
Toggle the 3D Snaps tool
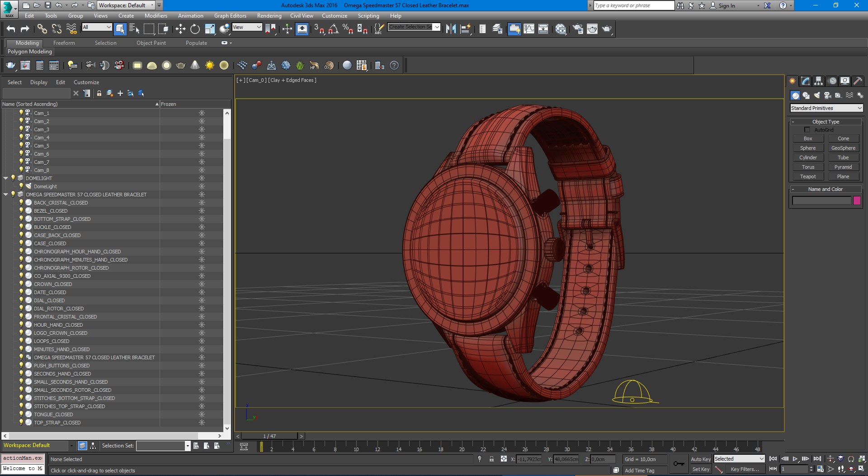pos(319,29)
